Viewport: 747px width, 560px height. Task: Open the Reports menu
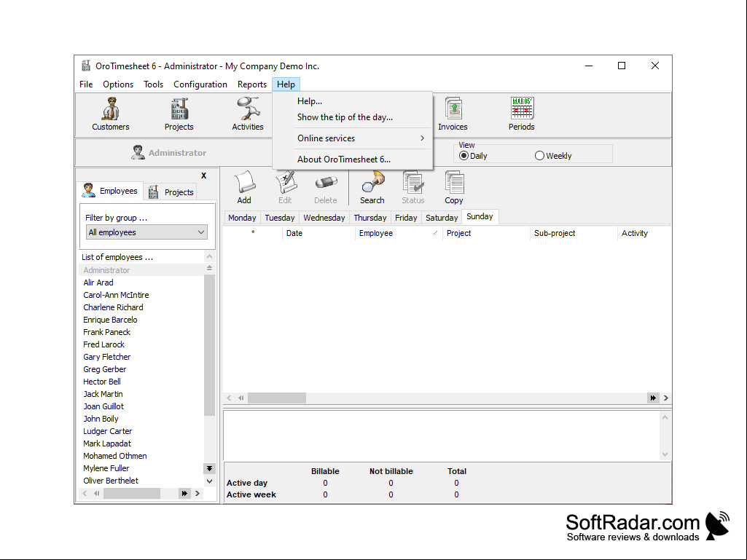(x=252, y=84)
